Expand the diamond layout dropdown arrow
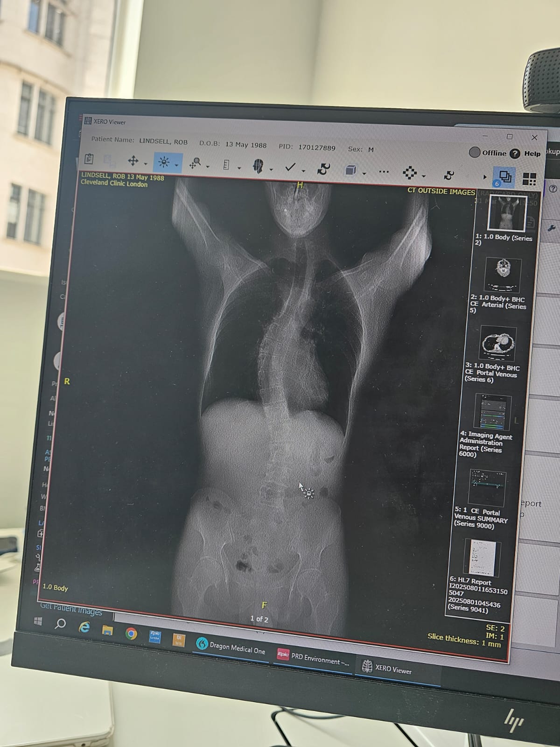Screen dimensions: 560x747 pyautogui.click(x=424, y=176)
